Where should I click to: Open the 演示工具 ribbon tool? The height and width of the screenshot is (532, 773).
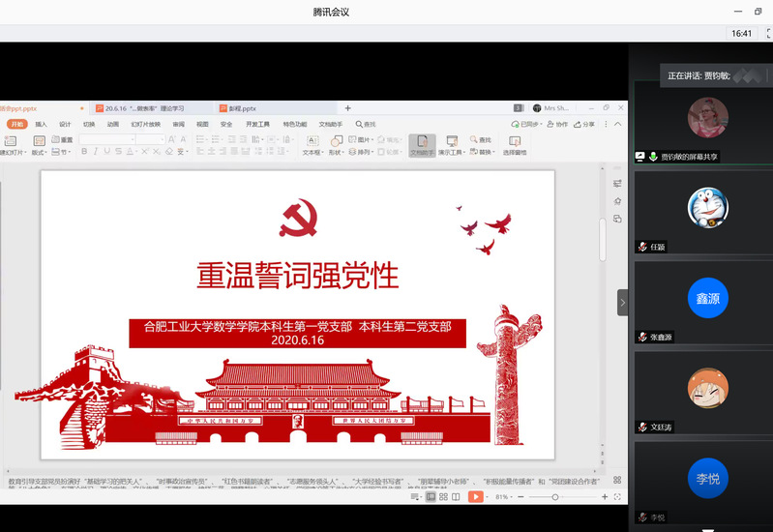pos(451,145)
